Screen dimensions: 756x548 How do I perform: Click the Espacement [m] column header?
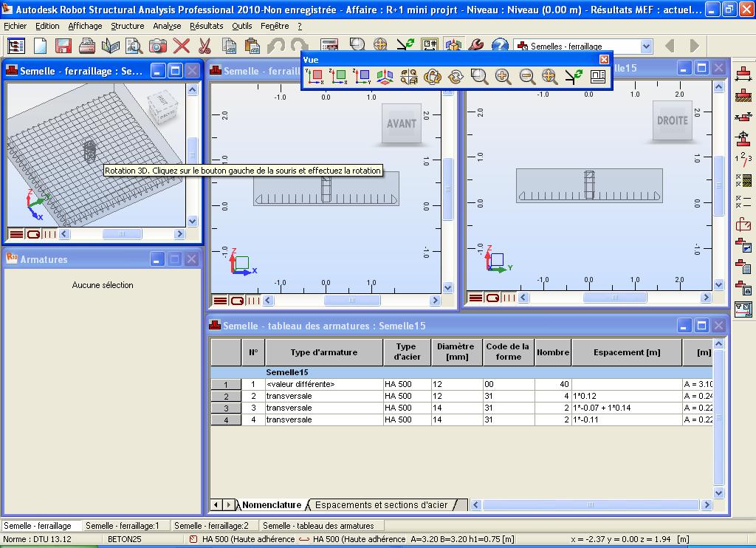(627, 352)
